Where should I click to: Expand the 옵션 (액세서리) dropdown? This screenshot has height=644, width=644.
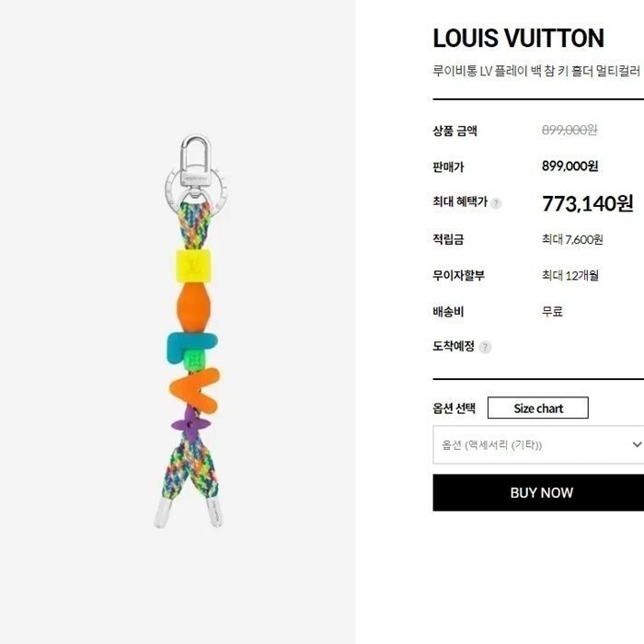[x=538, y=444]
